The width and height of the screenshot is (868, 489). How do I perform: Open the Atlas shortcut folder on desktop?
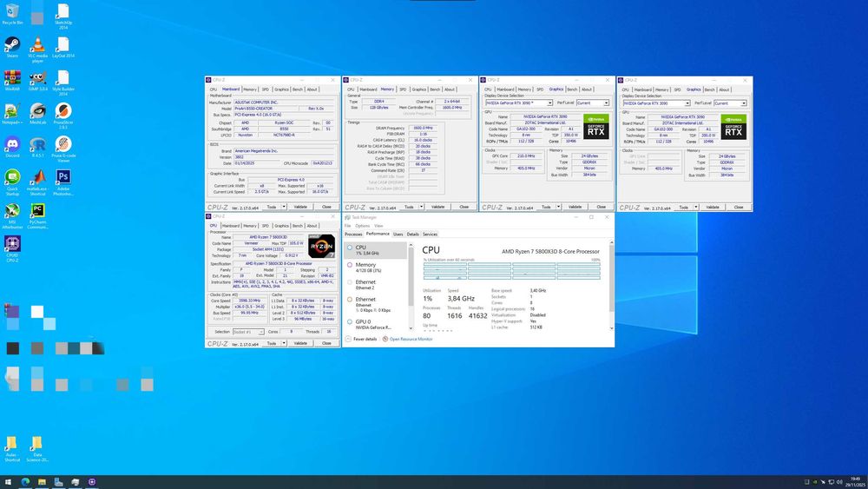[11, 448]
